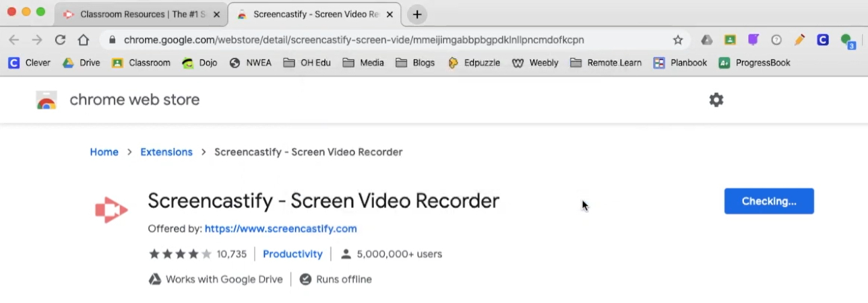Open the Productivity category link
Image resolution: width=868 pixels, height=303 pixels.
click(292, 254)
